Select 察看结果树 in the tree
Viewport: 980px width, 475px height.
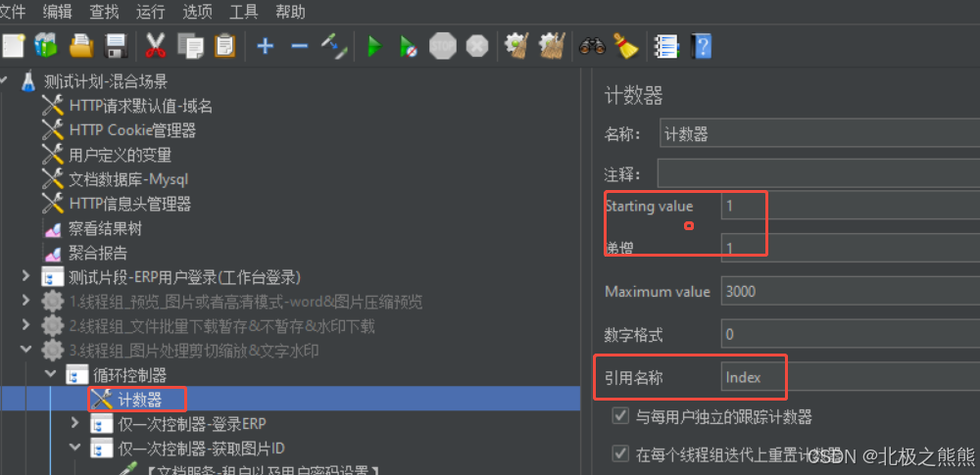(x=105, y=229)
